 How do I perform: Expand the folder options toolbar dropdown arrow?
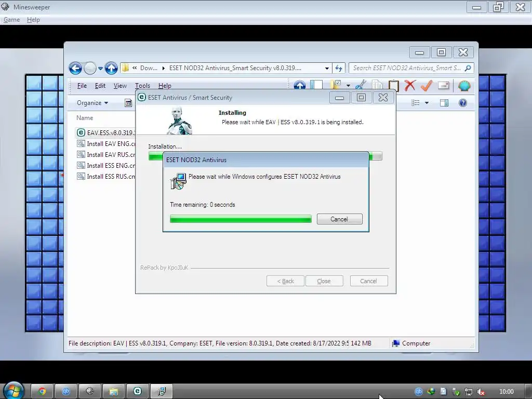(348, 86)
